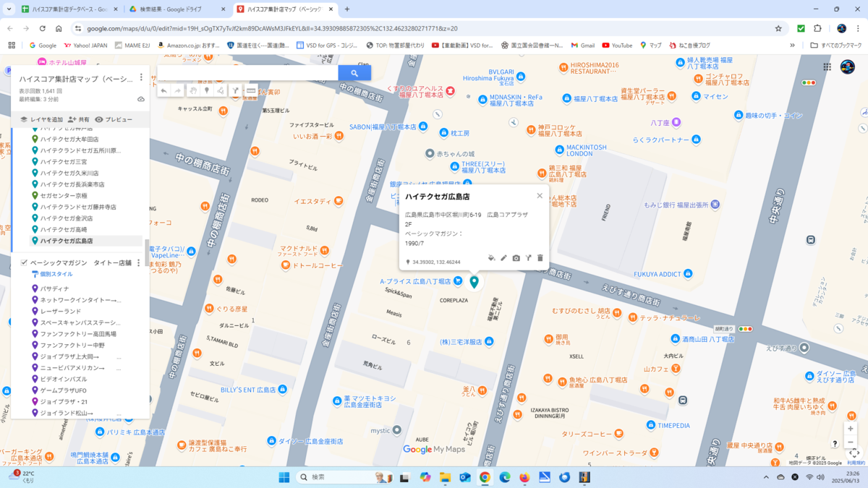Zoom out the map with minus button

coord(851,442)
